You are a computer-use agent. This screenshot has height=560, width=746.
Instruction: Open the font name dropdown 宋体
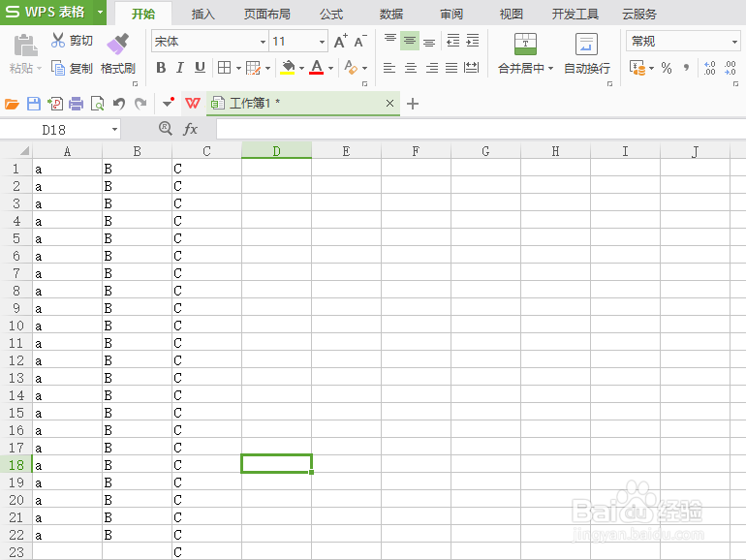(x=263, y=42)
